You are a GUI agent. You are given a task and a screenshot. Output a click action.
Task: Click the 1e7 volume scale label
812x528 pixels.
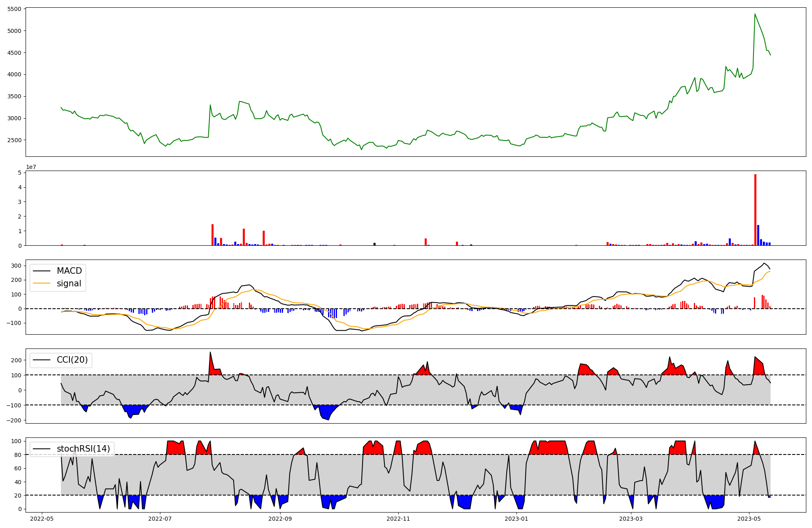[x=31, y=167]
